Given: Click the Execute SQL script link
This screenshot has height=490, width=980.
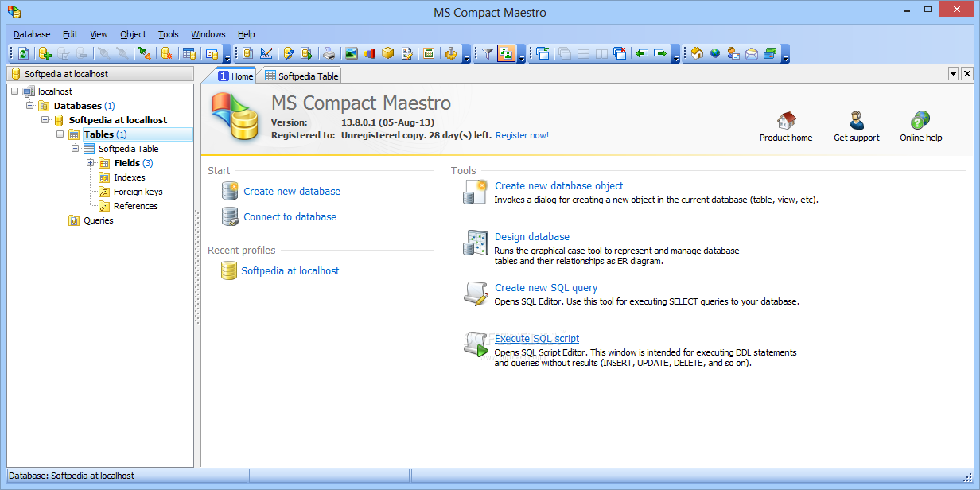Looking at the screenshot, I should pos(537,338).
